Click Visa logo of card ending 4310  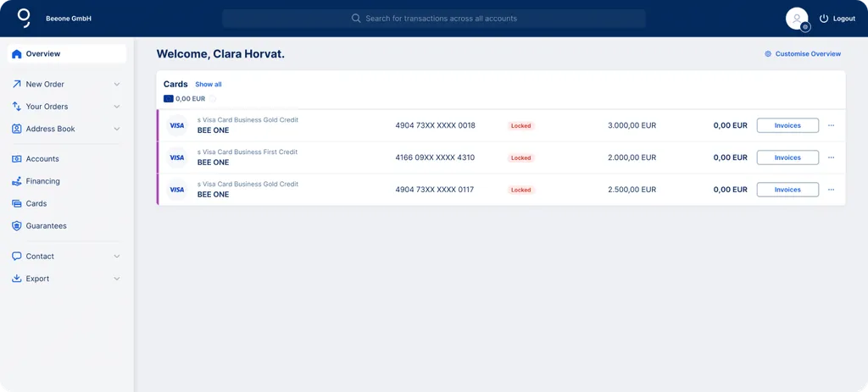coord(176,157)
